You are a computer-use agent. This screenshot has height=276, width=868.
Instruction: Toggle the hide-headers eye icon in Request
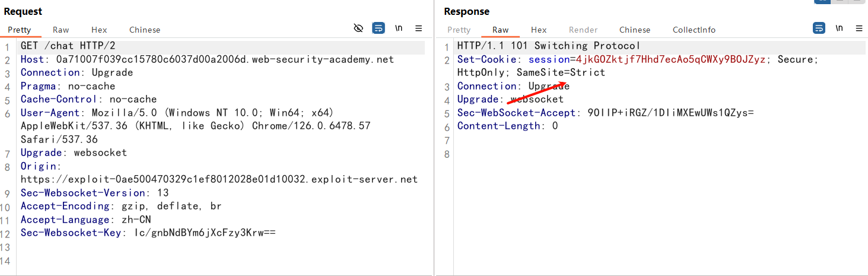click(x=358, y=28)
